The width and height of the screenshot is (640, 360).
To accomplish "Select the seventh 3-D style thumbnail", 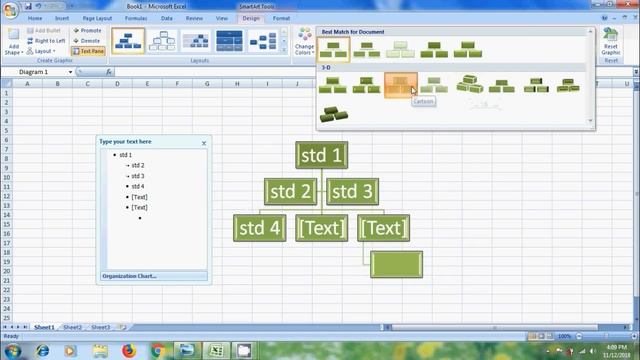I will point(536,85).
